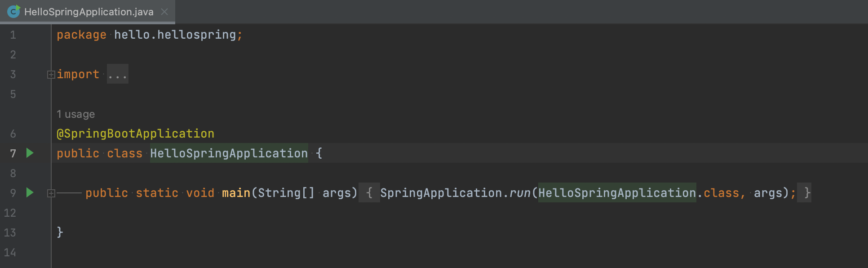Expand the folded main method body

[51, 193]
